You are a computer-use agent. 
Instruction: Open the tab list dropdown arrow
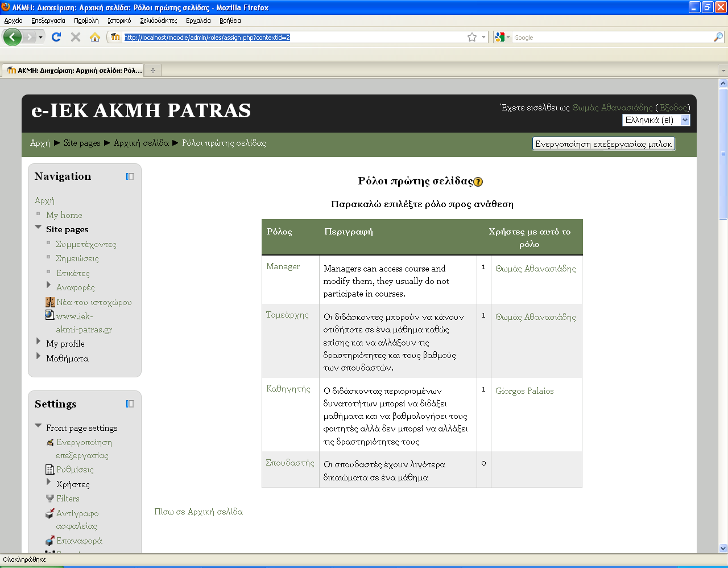pos(723,71)
